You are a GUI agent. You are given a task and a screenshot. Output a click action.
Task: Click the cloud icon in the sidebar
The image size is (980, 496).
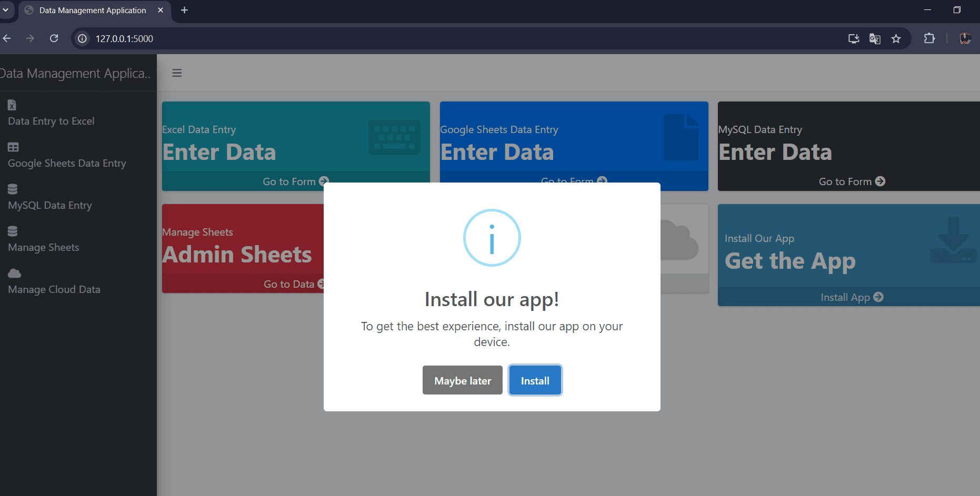15,273
